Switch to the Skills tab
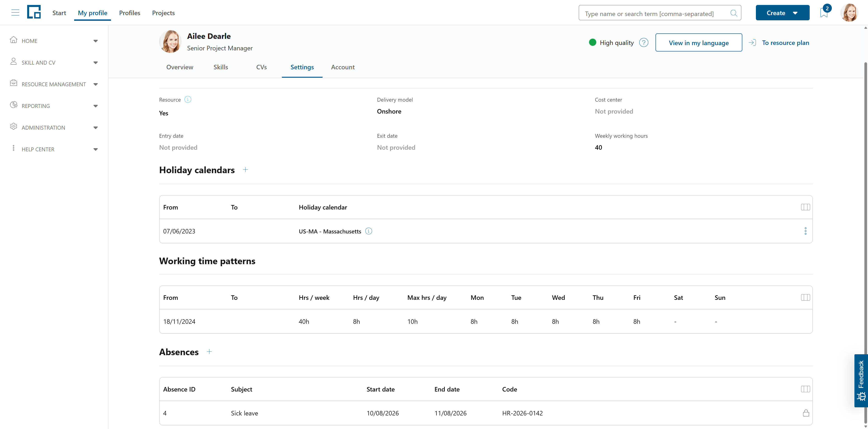The image size is (868, 429). (221, 67)
